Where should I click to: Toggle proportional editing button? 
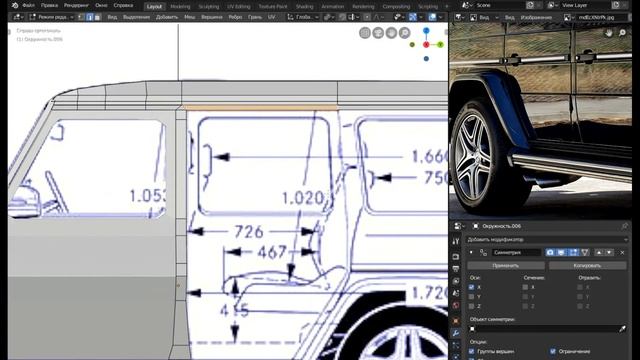coord(367,17)
